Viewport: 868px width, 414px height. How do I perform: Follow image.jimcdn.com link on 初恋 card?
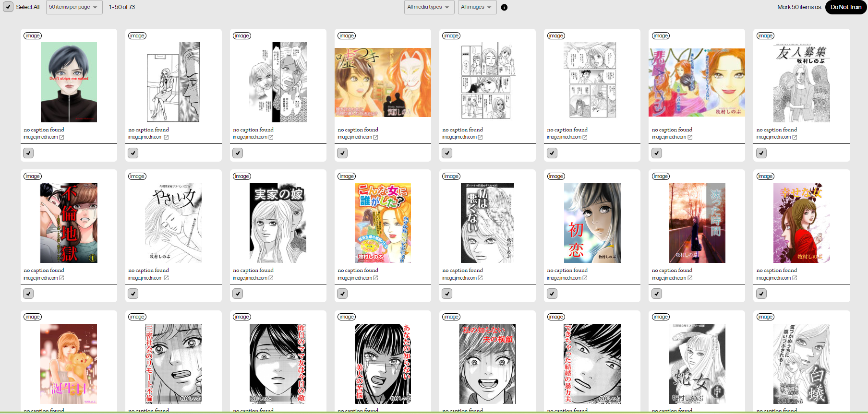564,278
